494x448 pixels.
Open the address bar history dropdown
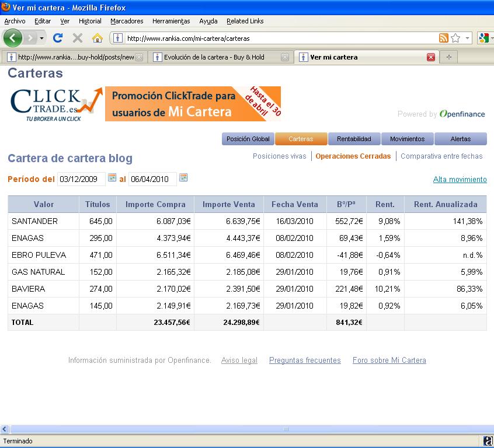pyautogui.click(x=467, y=38)
